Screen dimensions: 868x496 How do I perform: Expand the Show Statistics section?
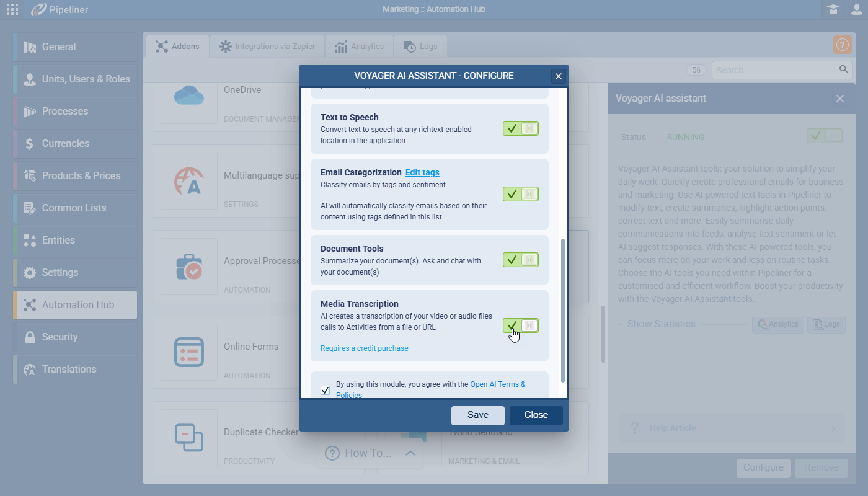(661, 324)
